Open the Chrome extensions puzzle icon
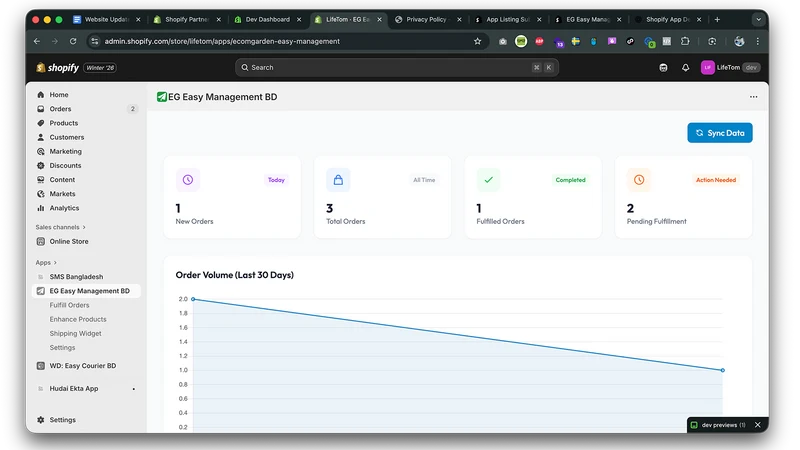The image size is (800, 450). (685, 41)
